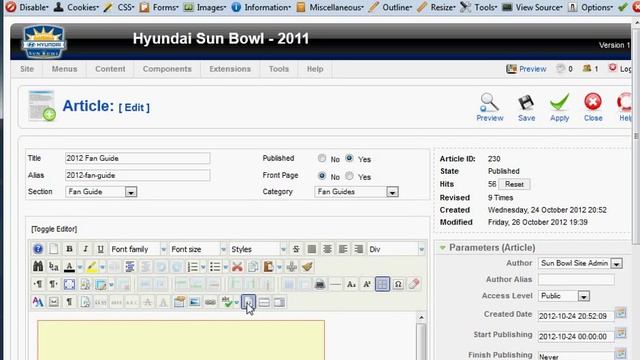Toggle visual aid grid button
The image size is (640, 360).
tap(382, 284)
